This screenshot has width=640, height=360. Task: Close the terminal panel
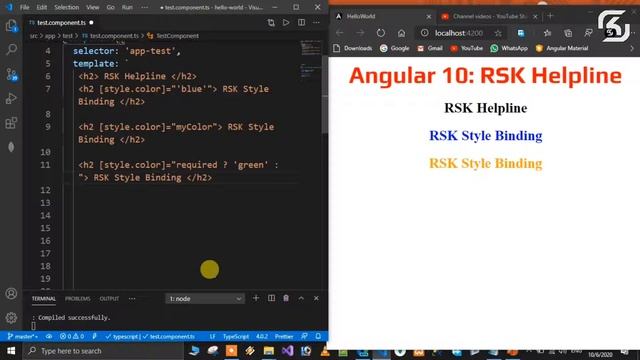(x=316, y=298)
